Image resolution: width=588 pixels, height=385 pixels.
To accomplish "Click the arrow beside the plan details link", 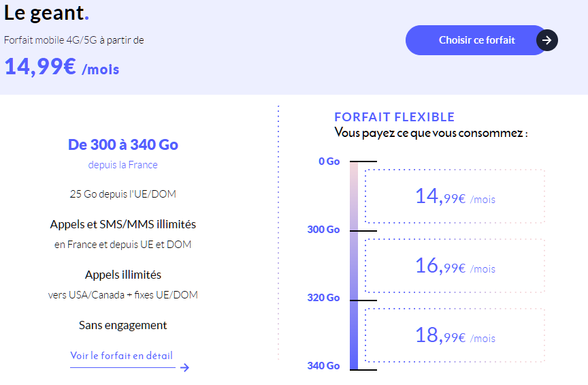I will (x=184, y=368).
